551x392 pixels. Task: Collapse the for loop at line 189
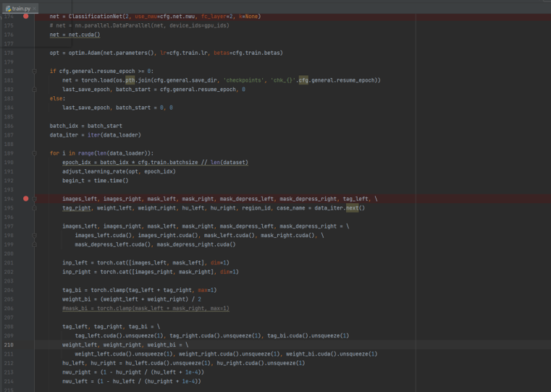pos(35,153)
